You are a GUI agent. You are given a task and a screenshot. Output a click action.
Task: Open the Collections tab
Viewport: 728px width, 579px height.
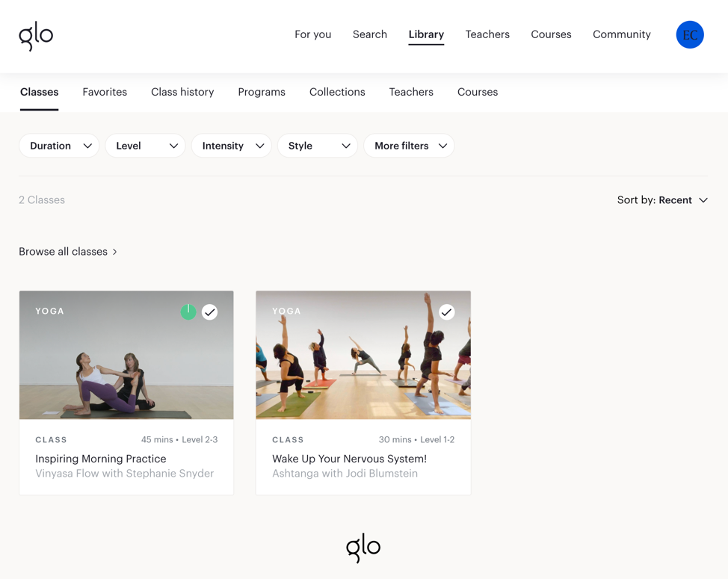338,92
